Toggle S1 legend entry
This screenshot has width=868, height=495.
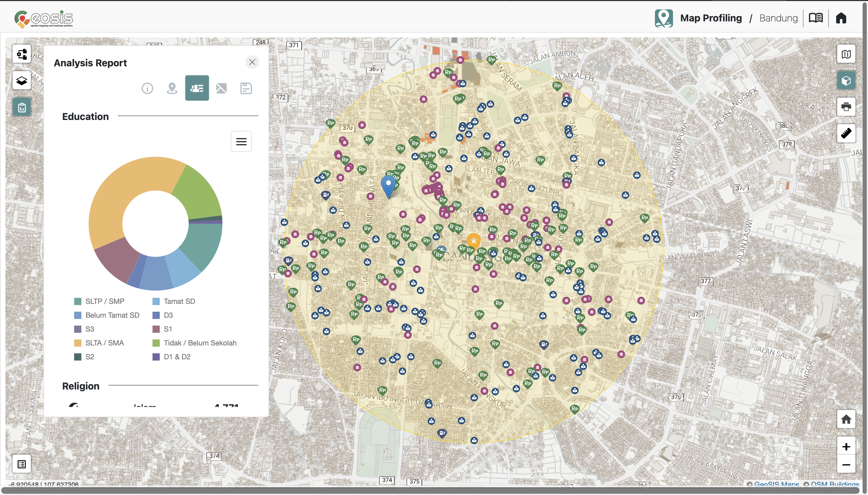click(x=162, y=329)
